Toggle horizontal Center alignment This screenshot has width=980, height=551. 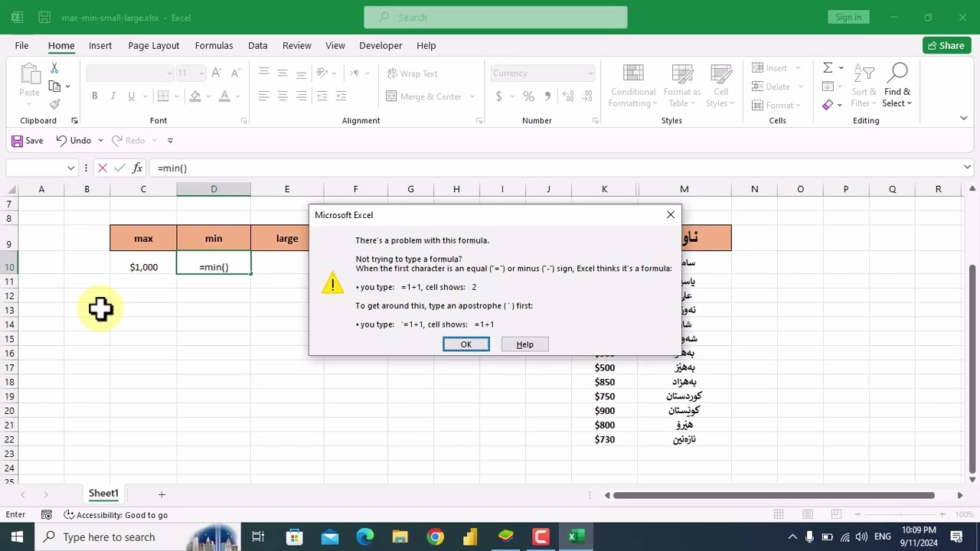click(283, 96)
